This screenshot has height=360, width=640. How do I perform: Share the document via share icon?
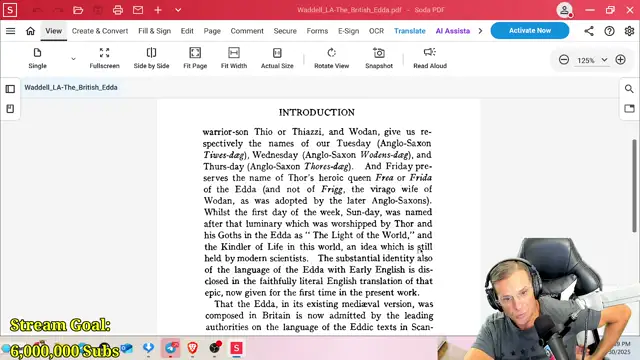[x=589, y=31]
